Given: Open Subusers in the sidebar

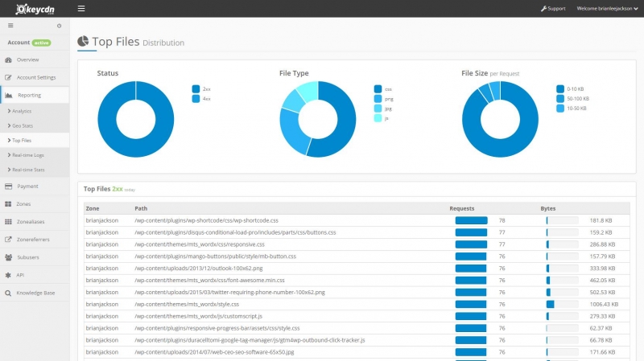Looking at the screenshot, I should point(28,257).
